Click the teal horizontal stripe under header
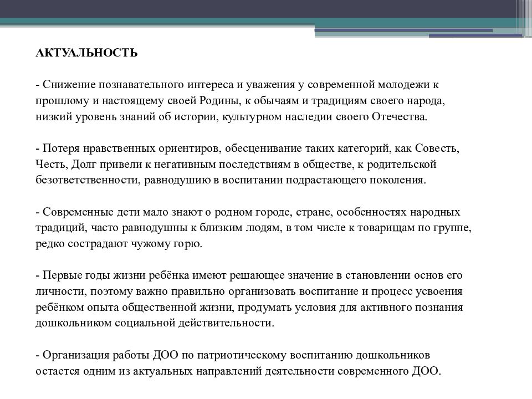532x399 pixels. tap(155, 22)
